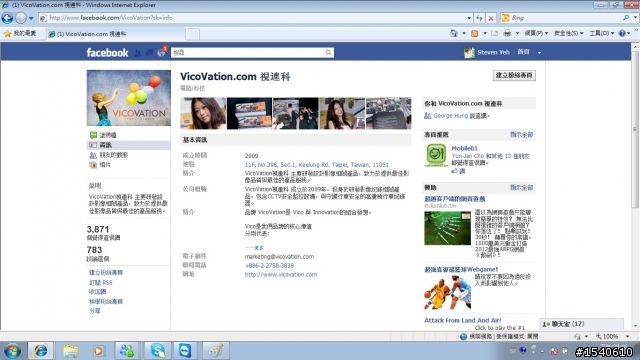640x360 pixels.
Task: Open a new tab with the blank tab button
Action: [x=192, y=34]
